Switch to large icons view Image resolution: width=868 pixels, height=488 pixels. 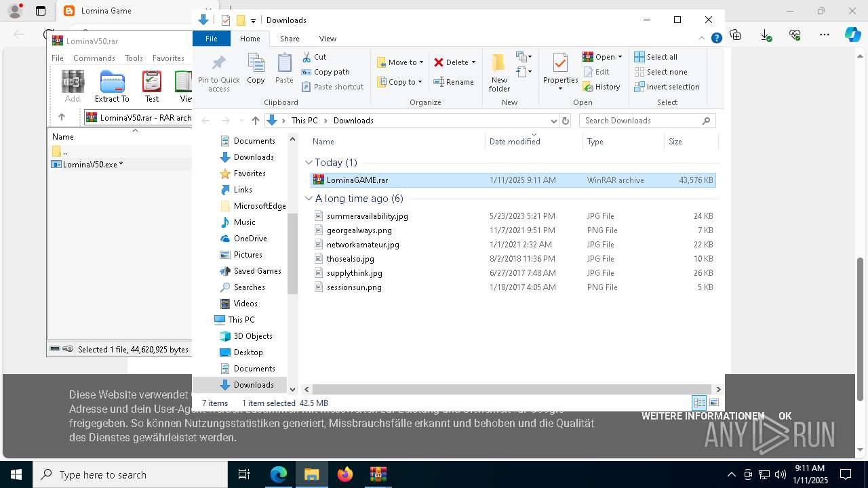coord(714,403)
